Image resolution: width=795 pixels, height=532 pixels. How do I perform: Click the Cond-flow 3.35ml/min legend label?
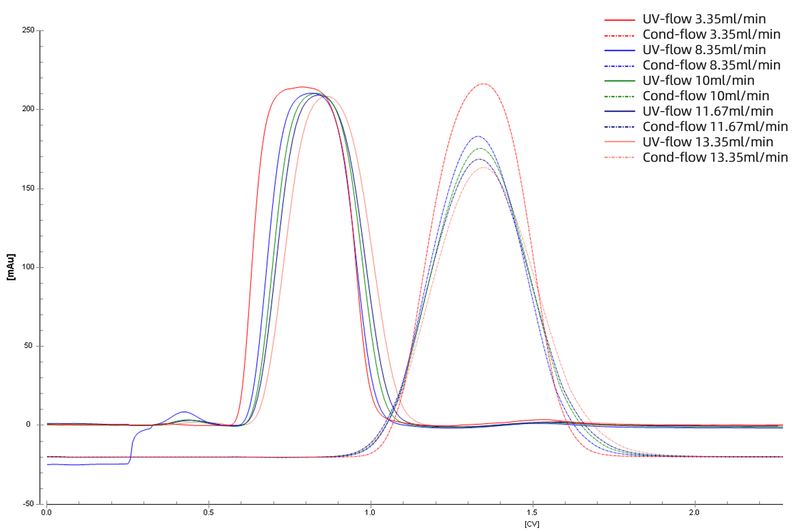click(711, 34)
